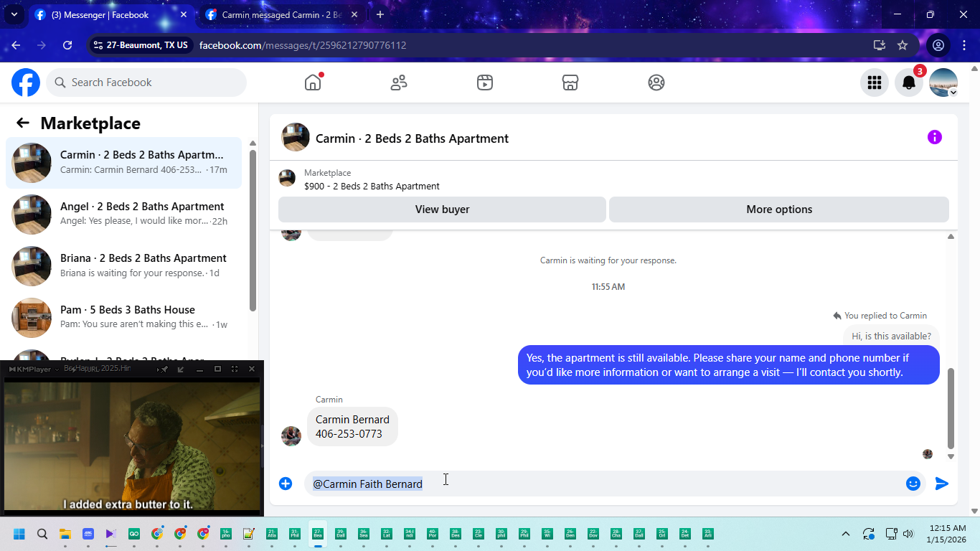Click the View buyer button

(x=442, y=209)
